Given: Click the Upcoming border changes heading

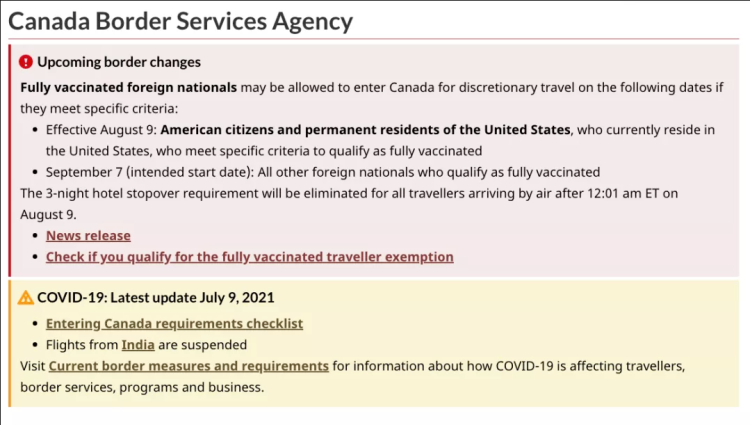Looking at the screenshot, I should (x=119, y=62).
